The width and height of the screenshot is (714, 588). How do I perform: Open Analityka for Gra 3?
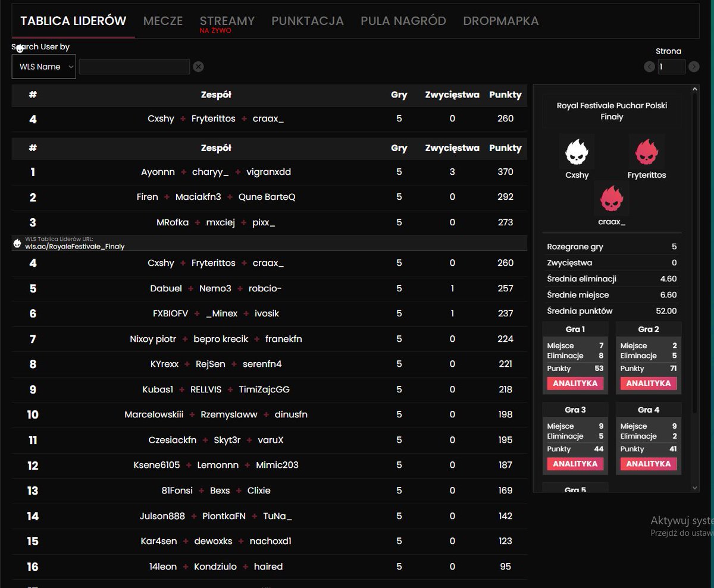(575, 464)
